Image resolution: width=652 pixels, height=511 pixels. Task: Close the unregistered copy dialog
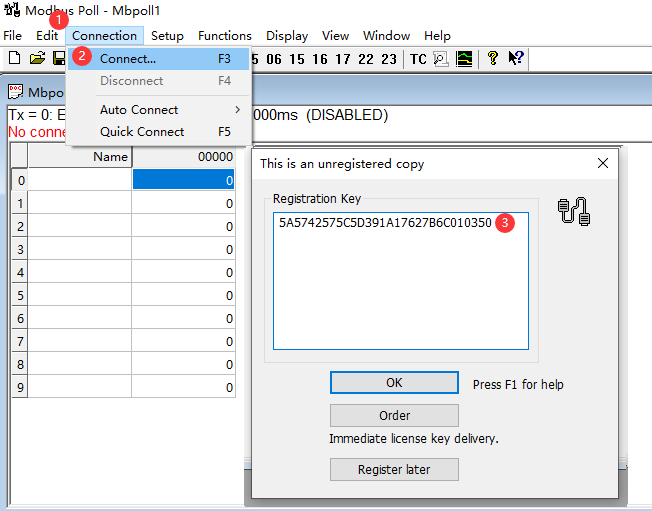click(603, 163)
